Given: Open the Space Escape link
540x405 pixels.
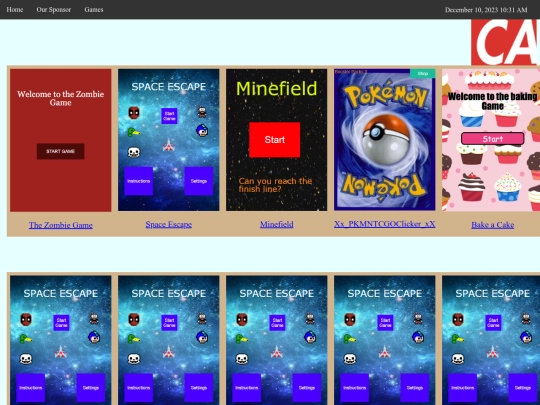Looking at the screenshot, I should pyautogui.click(x=168, y=225).
